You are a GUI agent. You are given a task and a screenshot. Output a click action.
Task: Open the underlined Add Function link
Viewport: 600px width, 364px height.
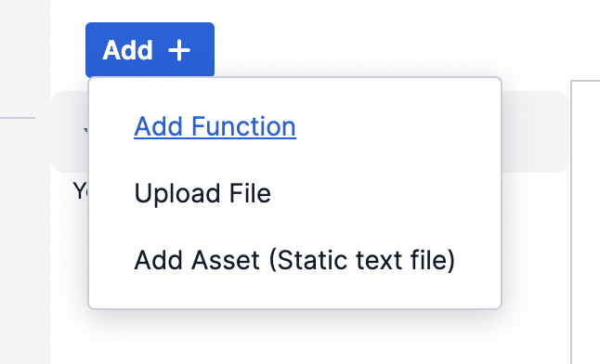point(215,126)
